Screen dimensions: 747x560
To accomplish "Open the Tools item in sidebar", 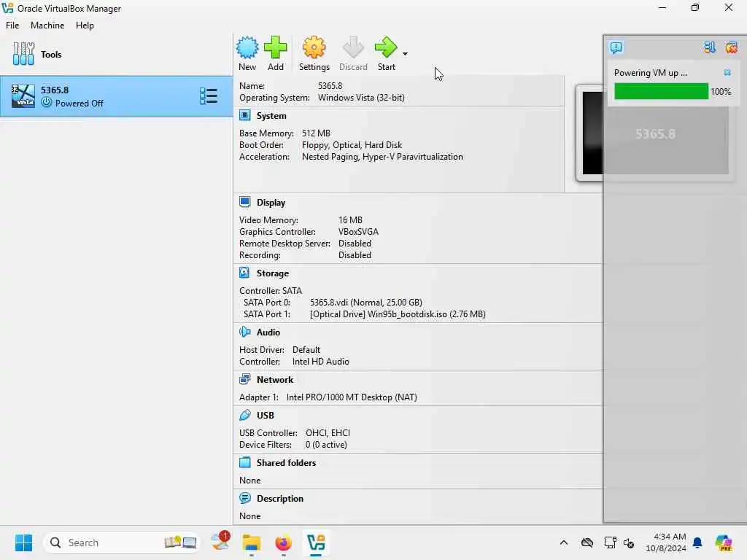I will click(x=117, y=54).
